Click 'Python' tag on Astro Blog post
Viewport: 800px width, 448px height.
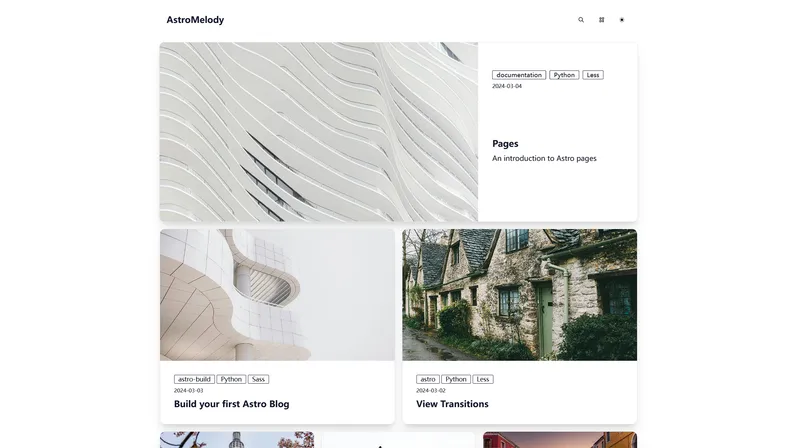(231, 379)
